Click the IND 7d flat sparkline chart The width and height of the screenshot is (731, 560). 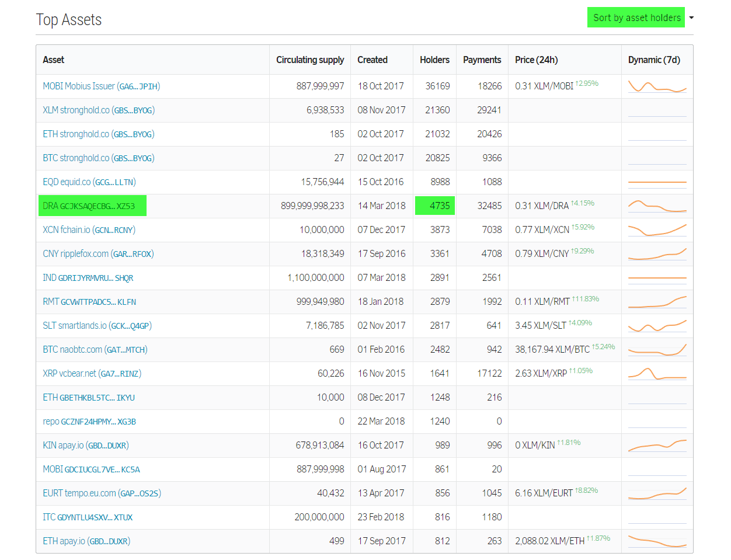(x=657, y=278)
